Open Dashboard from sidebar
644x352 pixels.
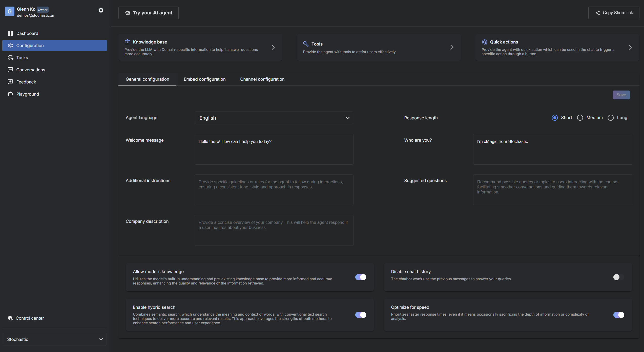[x=55, y=33]
